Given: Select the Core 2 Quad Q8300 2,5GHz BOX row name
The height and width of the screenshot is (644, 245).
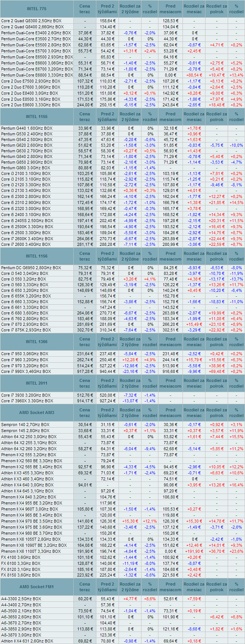Looking at the screenshot, I should 31,21.
